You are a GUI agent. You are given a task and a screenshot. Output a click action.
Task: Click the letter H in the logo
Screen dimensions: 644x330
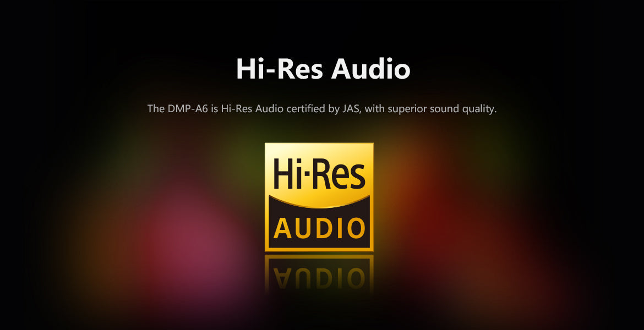(285, 173)
